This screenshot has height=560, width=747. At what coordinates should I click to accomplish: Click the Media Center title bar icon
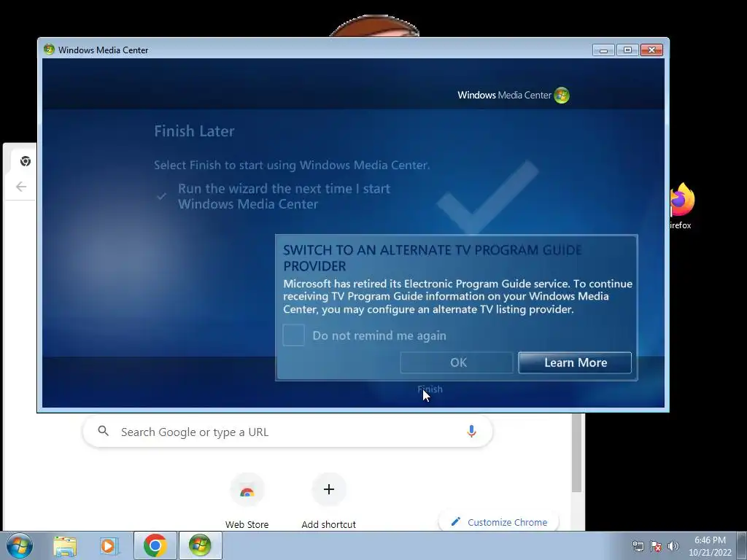(x=49, y=50)
